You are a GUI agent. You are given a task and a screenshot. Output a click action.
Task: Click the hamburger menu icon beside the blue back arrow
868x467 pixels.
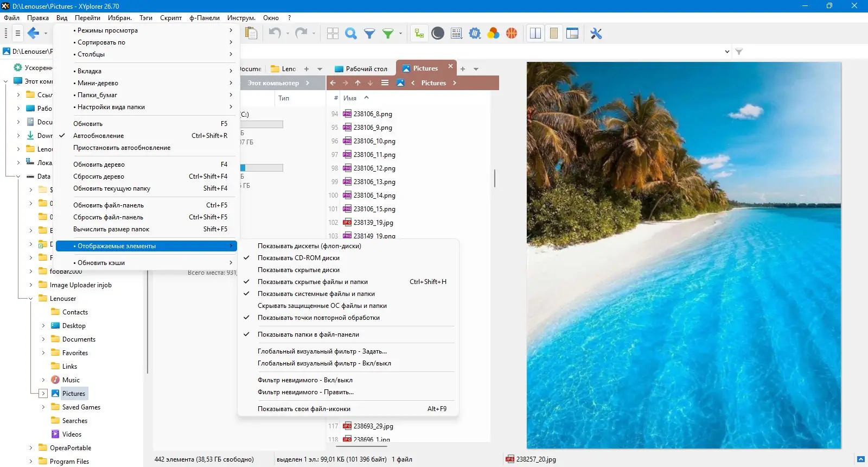coord(17,33)
